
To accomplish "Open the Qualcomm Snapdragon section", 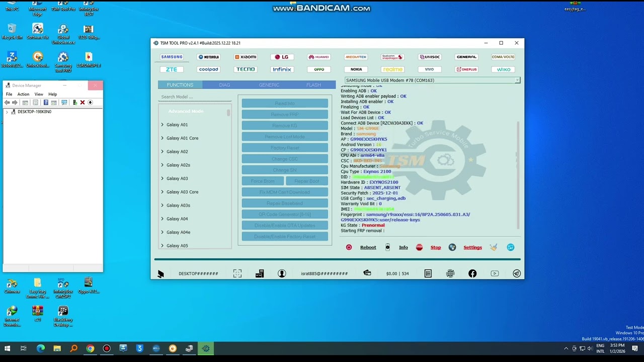I will [392, 57].
